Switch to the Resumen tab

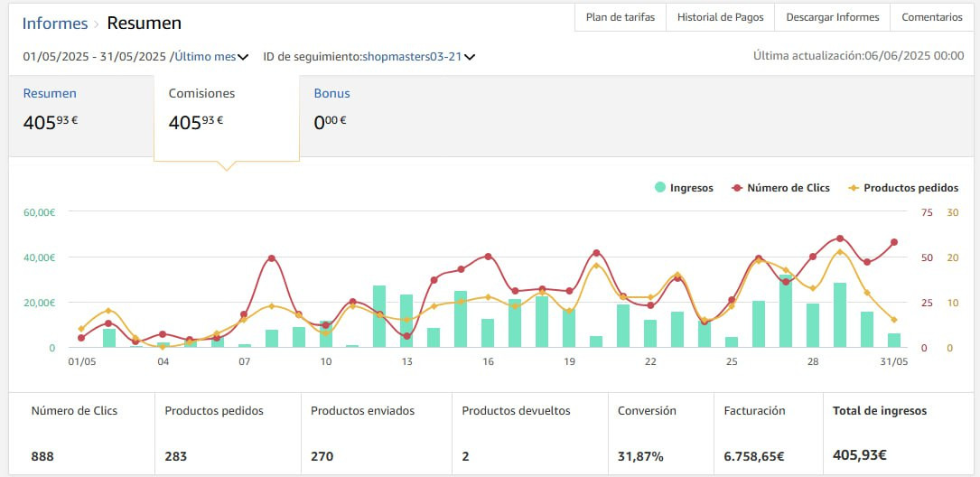(81, 116)
